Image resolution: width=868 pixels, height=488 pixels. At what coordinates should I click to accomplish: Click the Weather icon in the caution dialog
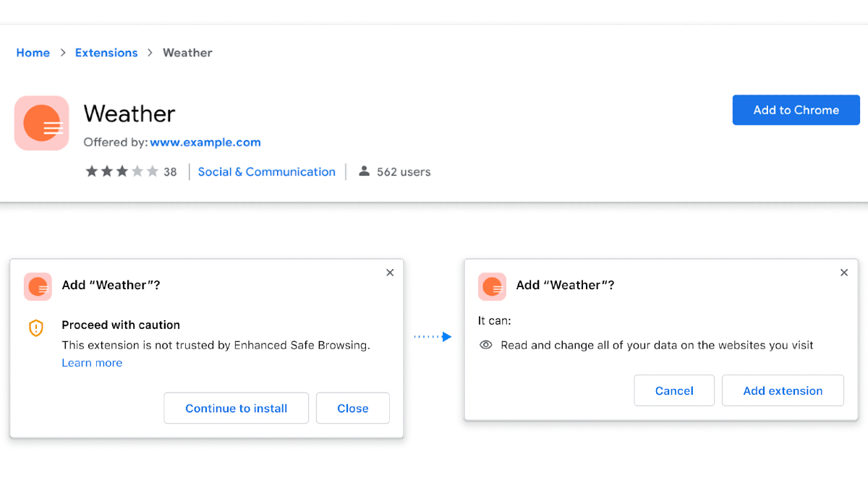pyautogui.click(x=38, y=286)
